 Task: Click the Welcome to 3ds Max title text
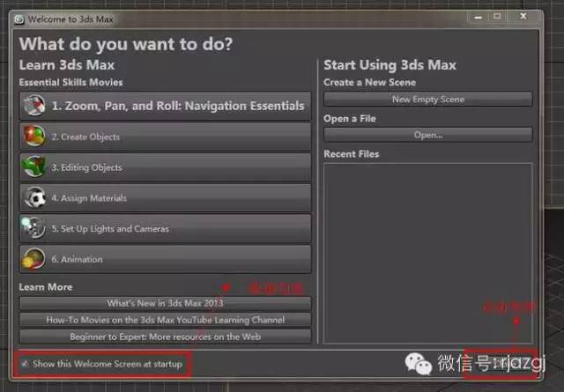coord(71,18)
